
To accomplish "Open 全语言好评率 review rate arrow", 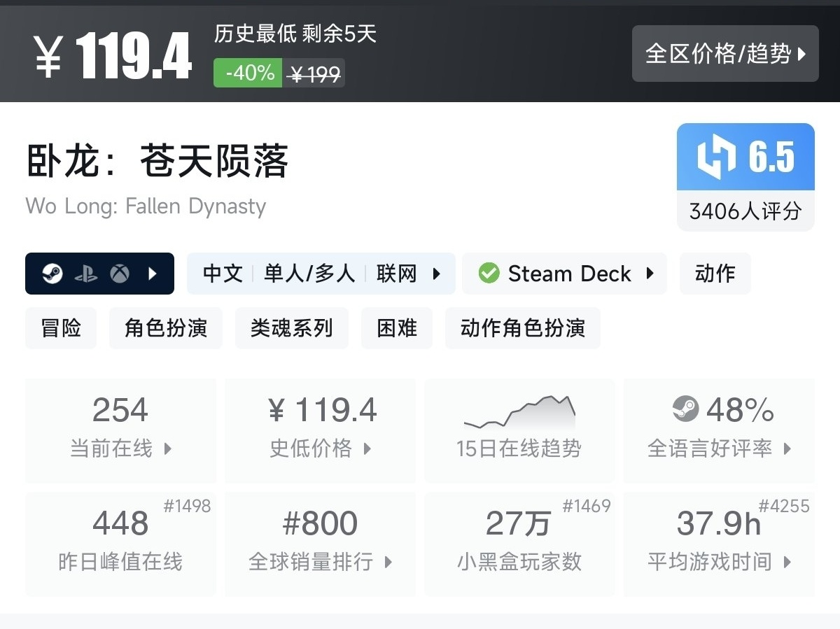I will [x=787, y=448].
